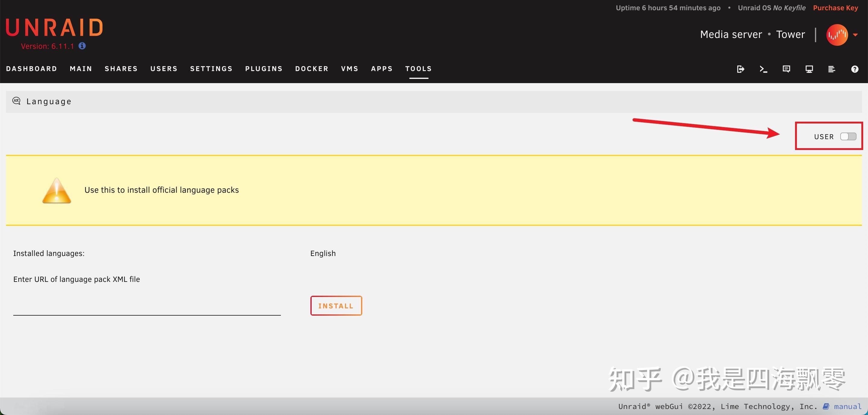Switch to the DASHBOARD page

click(32, 69)
